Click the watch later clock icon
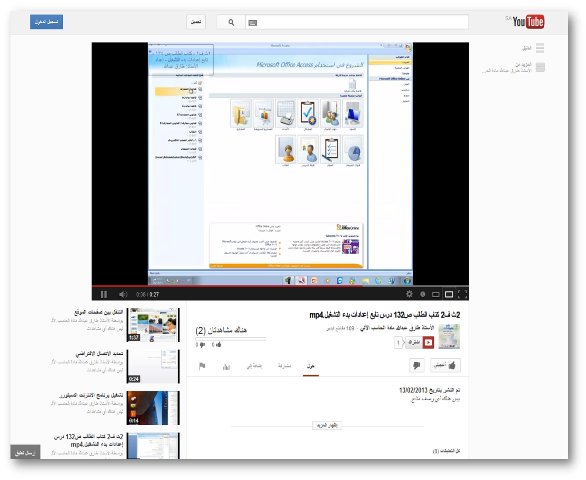 pyautogui.click(x=423, y=294)
